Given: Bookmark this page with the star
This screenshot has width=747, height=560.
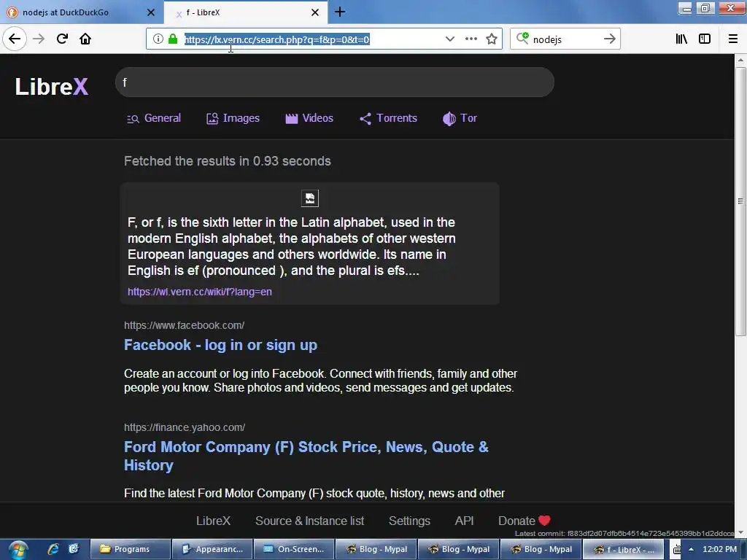Looking at the screenshot, I should [491, 39].
